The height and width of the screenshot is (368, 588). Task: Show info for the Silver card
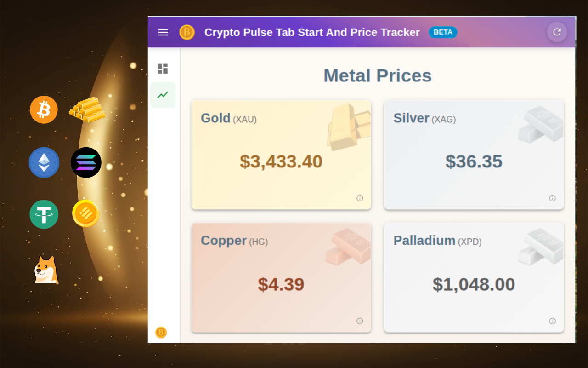[552, 198]
